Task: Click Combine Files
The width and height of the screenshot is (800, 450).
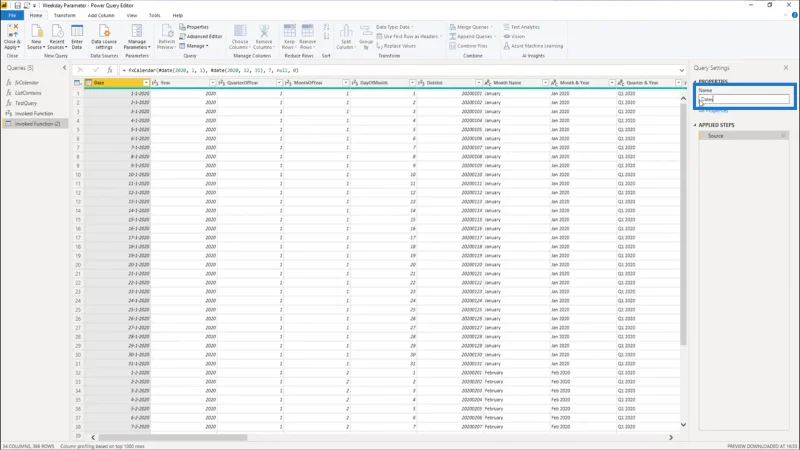Action: (x=468, y=46)
